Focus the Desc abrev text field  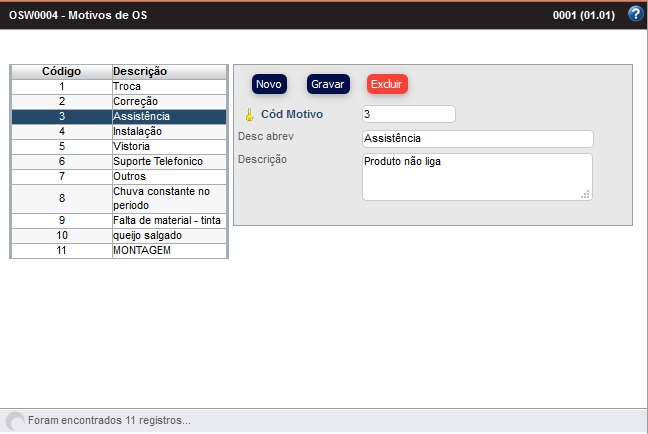(x=476, y=139)
